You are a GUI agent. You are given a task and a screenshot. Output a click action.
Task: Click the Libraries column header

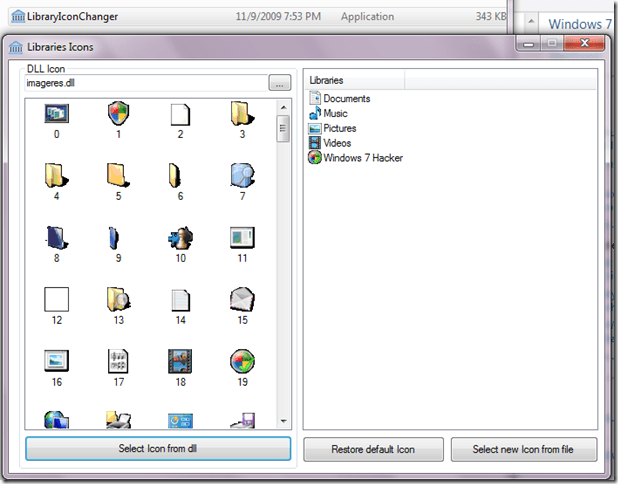click(x=354, y=80)
